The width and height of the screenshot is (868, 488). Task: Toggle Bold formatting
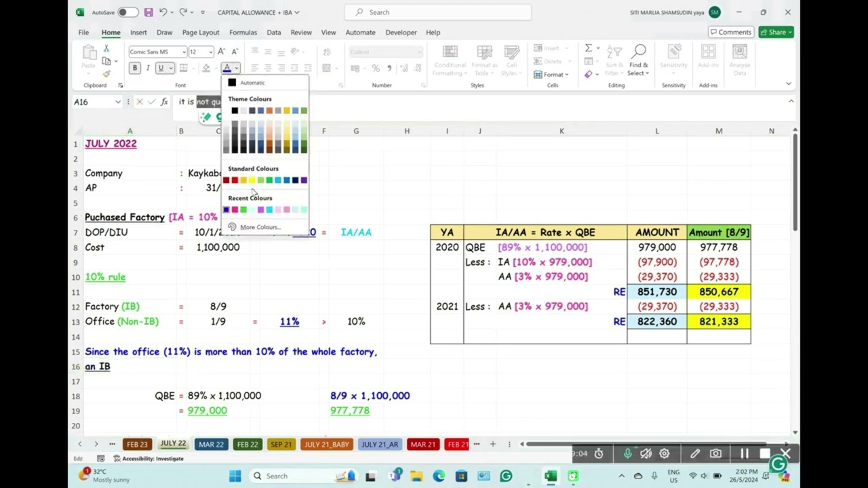pyautogui.click(x=134, y=68)
